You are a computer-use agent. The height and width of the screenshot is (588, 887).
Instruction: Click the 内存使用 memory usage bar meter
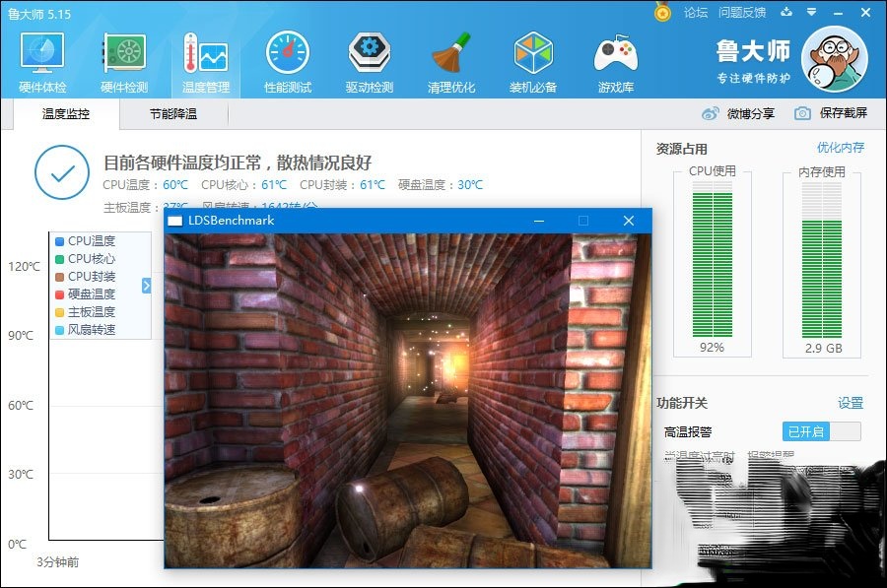(821, 259)
